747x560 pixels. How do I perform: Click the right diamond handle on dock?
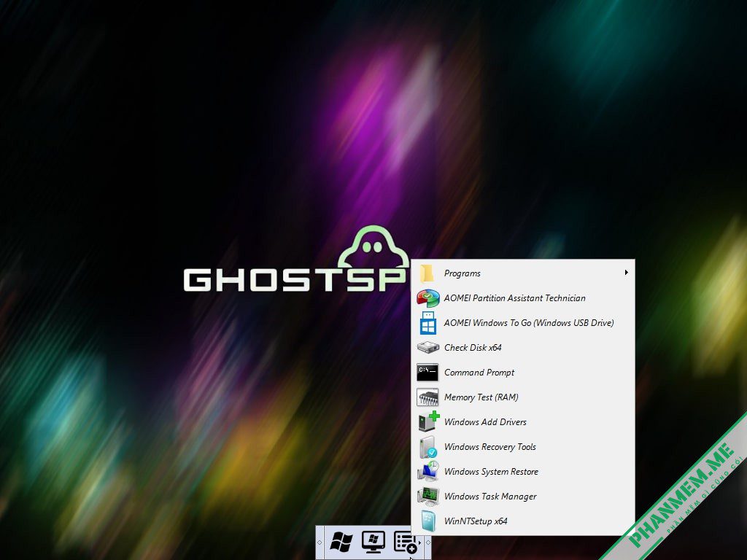click(427, 542)
